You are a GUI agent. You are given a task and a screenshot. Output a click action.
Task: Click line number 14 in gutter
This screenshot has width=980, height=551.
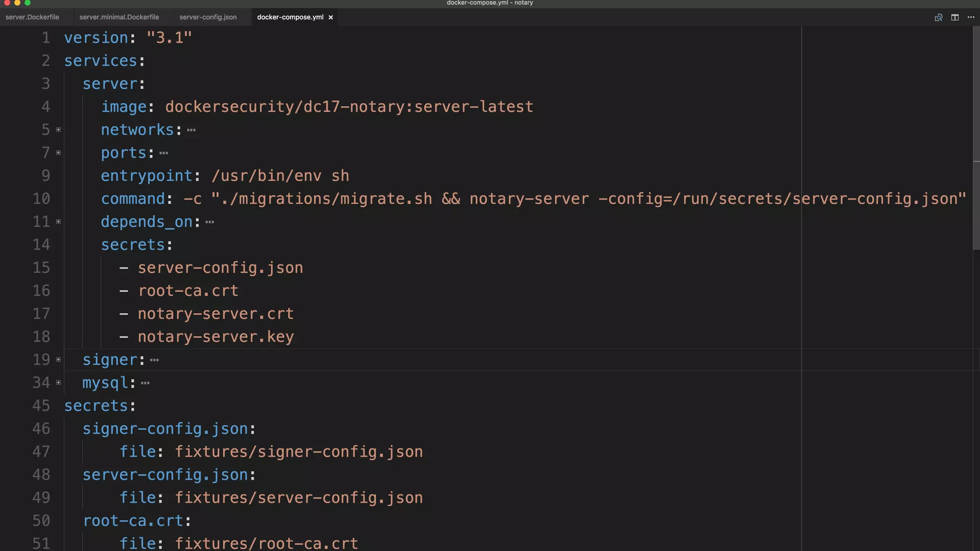point(41,245)
